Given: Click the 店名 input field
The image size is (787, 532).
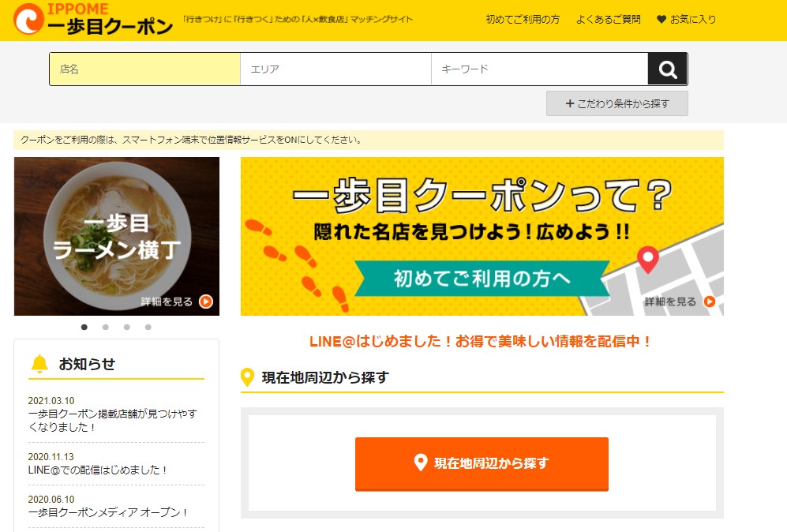Looking at the screenshot, I should [x=145, y=69].
